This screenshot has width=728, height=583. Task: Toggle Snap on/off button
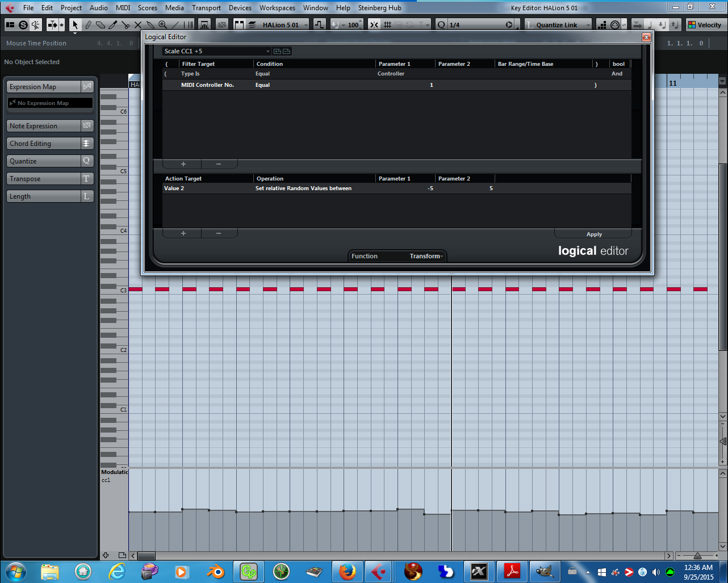(374, 25)
